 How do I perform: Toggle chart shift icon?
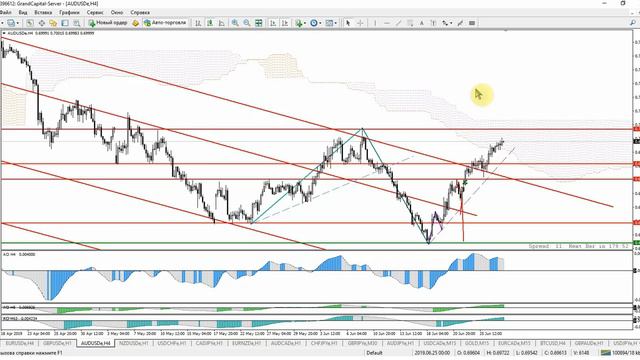click(x=285, y=23)
